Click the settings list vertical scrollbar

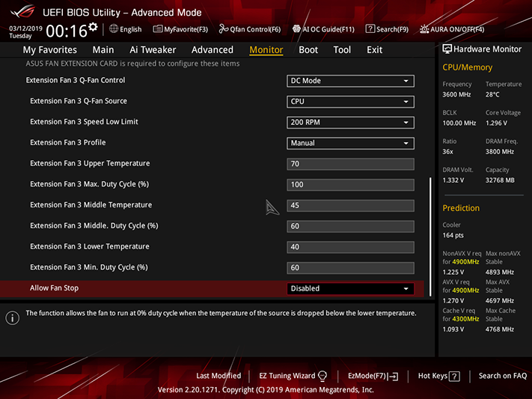pyautogui.click(x=430, y=237)
